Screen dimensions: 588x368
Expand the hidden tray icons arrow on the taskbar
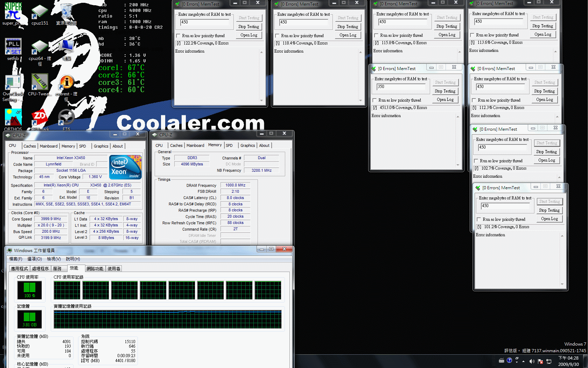[x=524, y=361]
